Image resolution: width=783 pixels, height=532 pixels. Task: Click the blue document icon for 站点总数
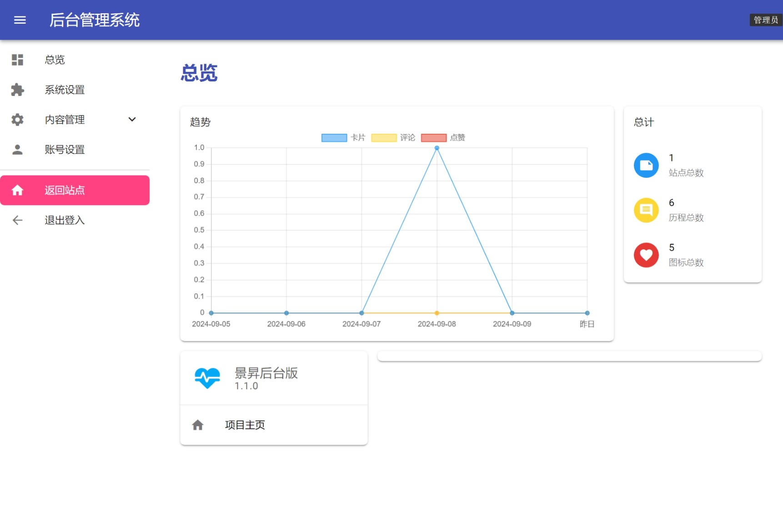[646, 165]
